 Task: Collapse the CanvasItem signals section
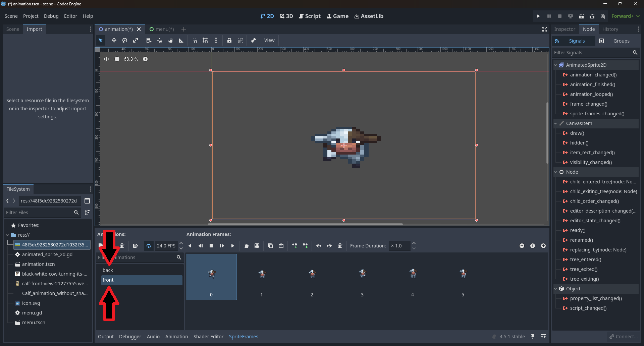click(x=556, y=123)
